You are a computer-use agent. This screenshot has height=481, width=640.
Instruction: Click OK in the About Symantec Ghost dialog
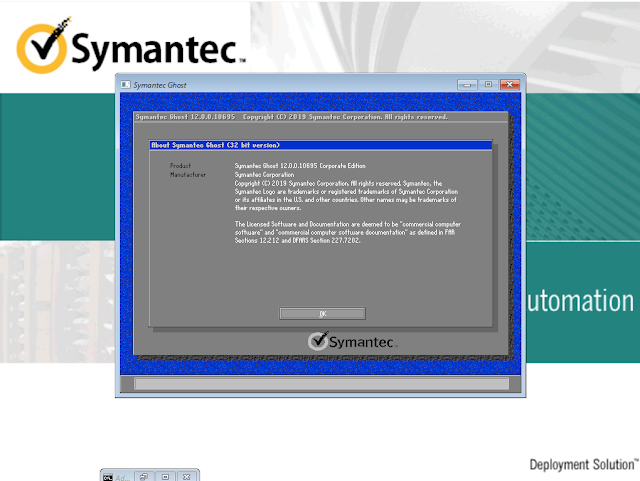click(x=322, y=314)
